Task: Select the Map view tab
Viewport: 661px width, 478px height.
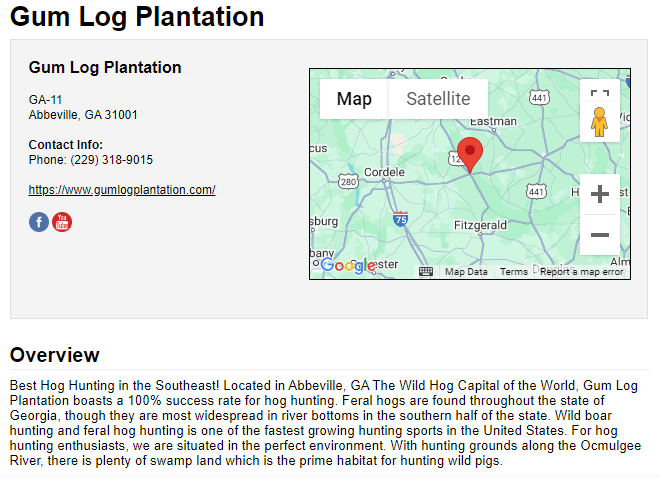Action: pos(354,99)
